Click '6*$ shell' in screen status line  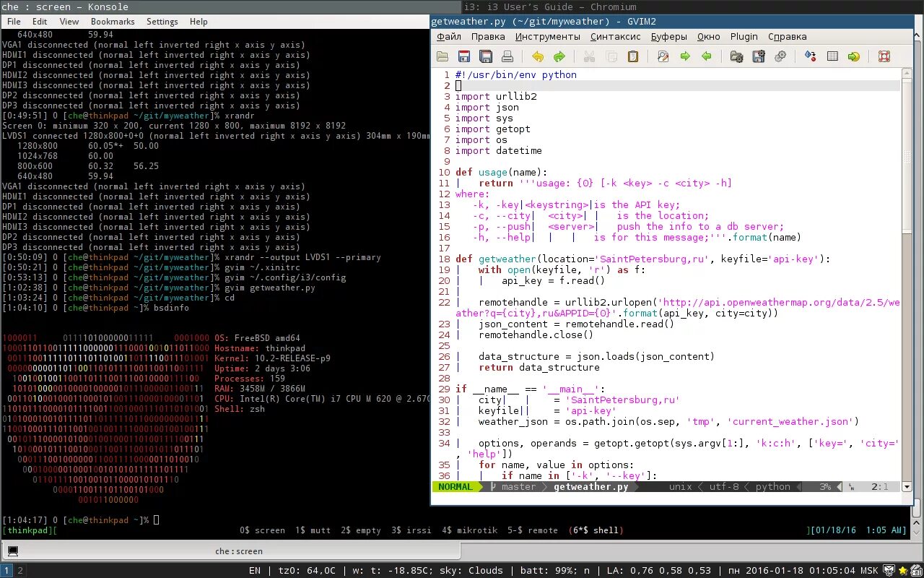596,530
